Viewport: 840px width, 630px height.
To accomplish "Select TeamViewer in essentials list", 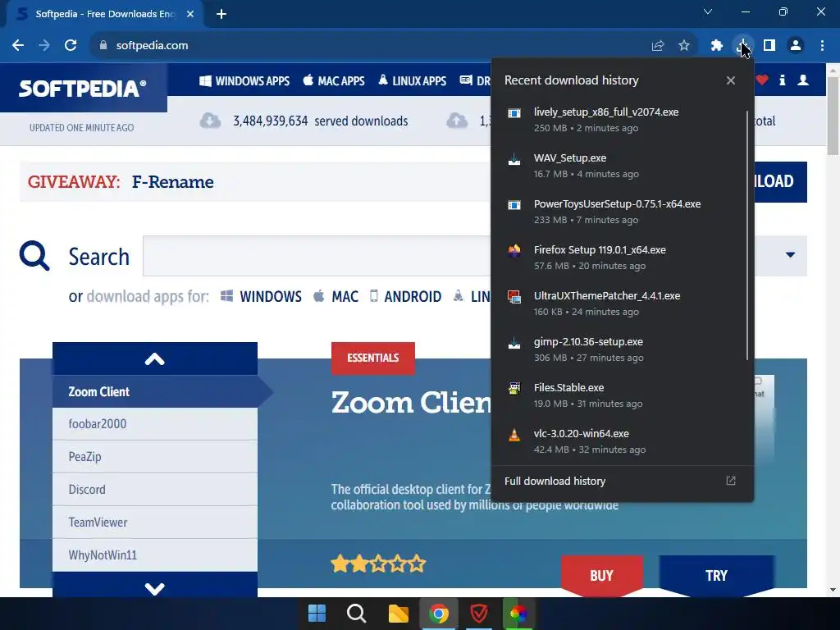I will click(155, 523).
